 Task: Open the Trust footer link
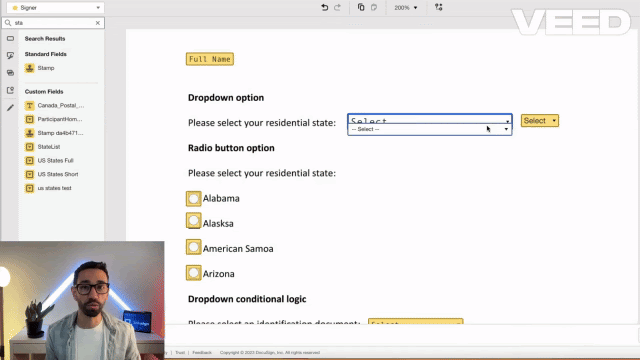[180, 353]
